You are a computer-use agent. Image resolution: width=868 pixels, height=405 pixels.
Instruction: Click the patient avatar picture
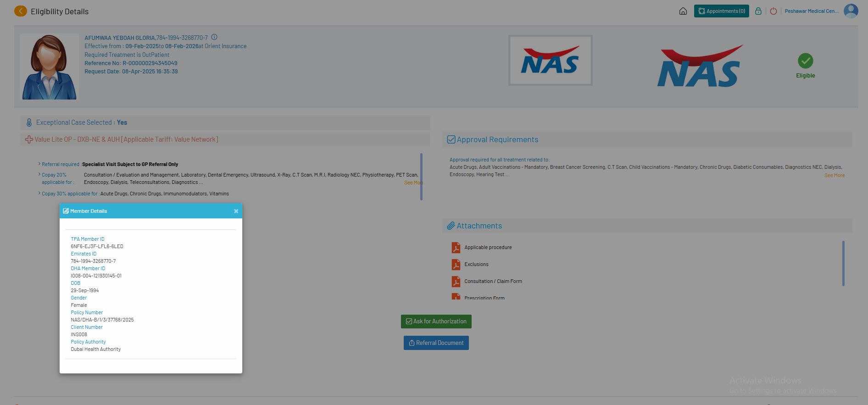coord(49,67)
